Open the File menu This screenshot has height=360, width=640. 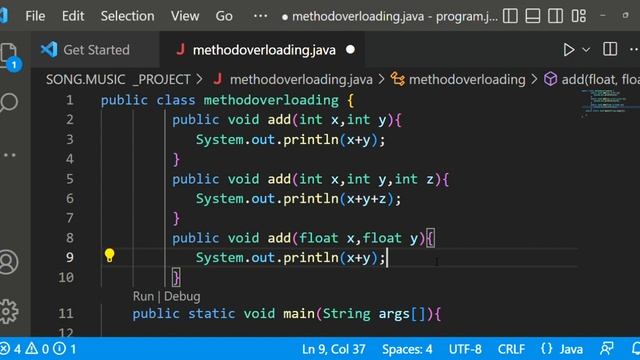click(x=35, y=16)
